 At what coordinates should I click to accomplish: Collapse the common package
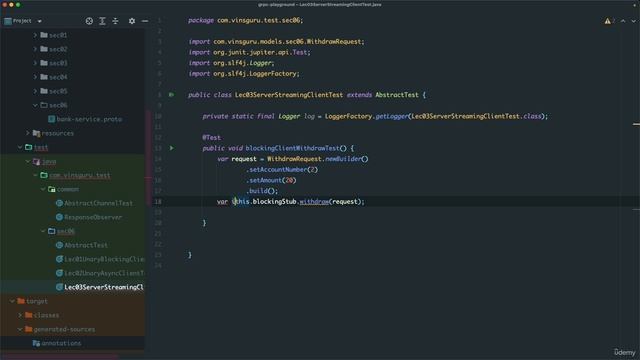pos(43,189)
